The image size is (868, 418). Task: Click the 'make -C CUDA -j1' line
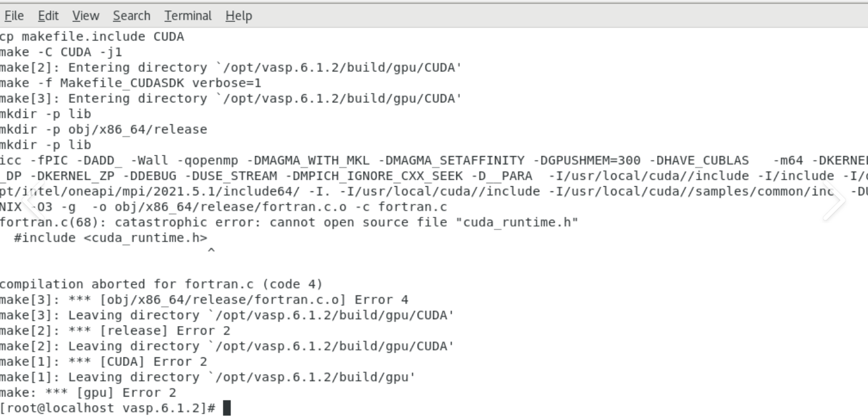tap(61, 53)
